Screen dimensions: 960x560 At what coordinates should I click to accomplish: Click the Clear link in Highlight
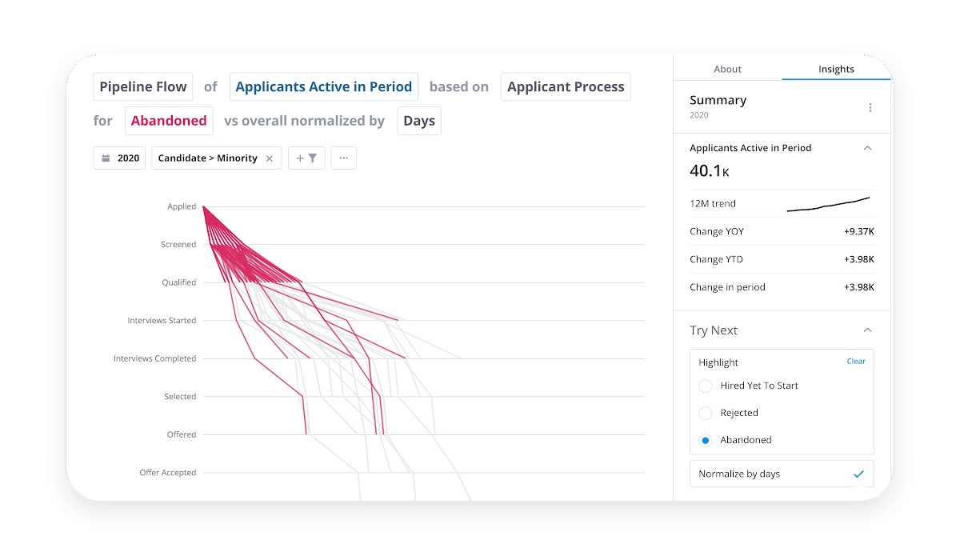pyautogui.click(x=856, y=362)
